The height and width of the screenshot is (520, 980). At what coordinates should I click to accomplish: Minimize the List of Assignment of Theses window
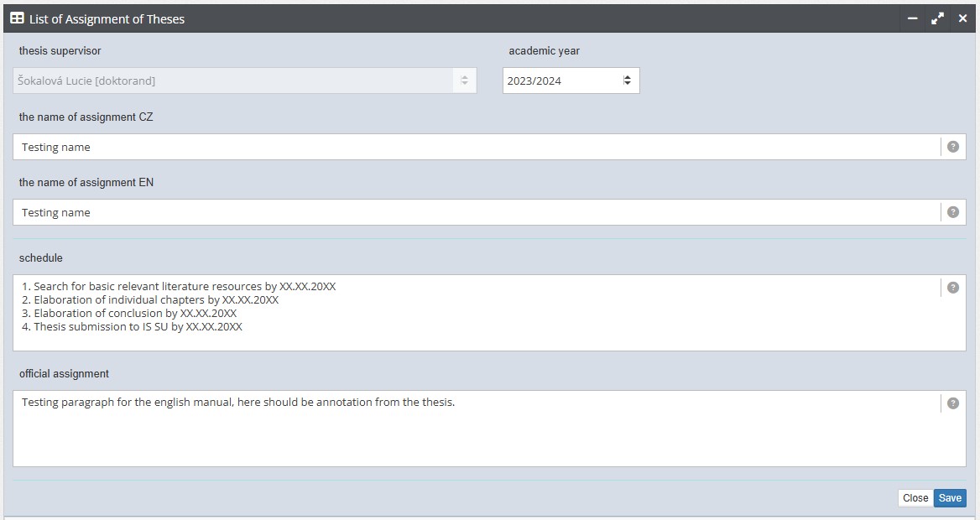click(913, 18)
